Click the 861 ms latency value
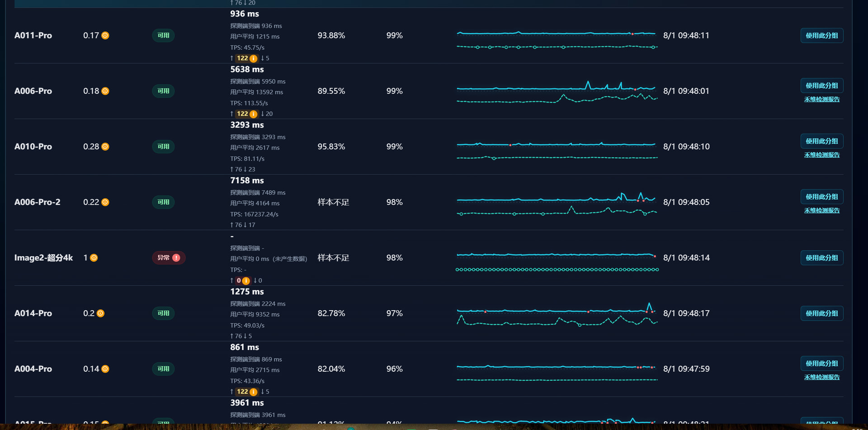 tap(245, 348)
